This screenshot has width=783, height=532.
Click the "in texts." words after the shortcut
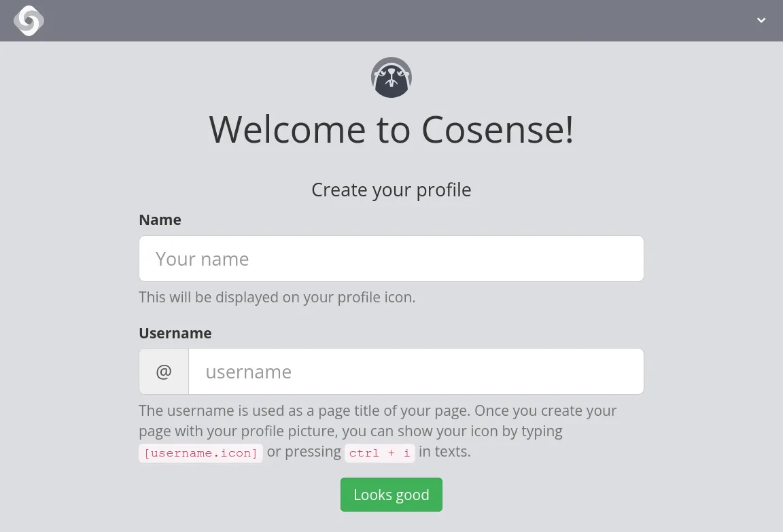[x=445, y=452]
